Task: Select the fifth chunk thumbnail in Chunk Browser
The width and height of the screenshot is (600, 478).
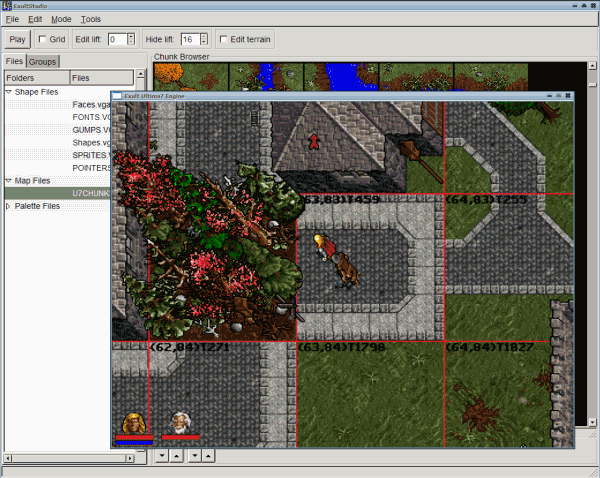Action: 491,77
